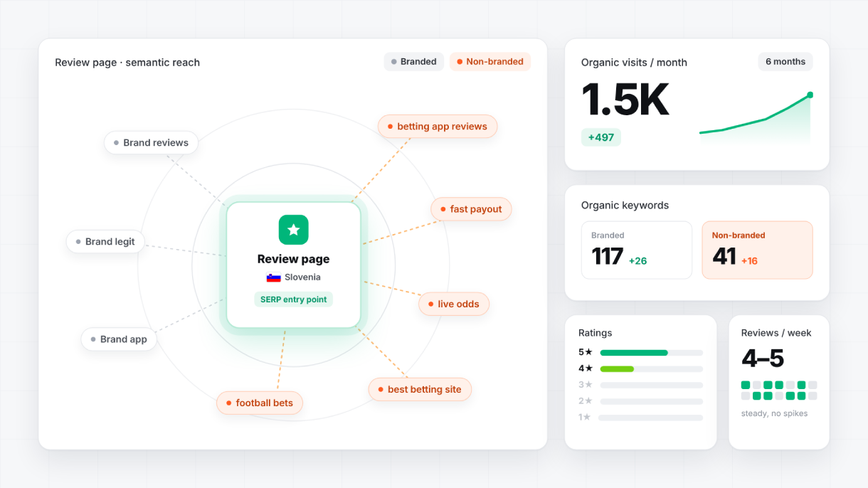
Task: Click the steady, no spikes caption
Action: [x=774, y=413]
